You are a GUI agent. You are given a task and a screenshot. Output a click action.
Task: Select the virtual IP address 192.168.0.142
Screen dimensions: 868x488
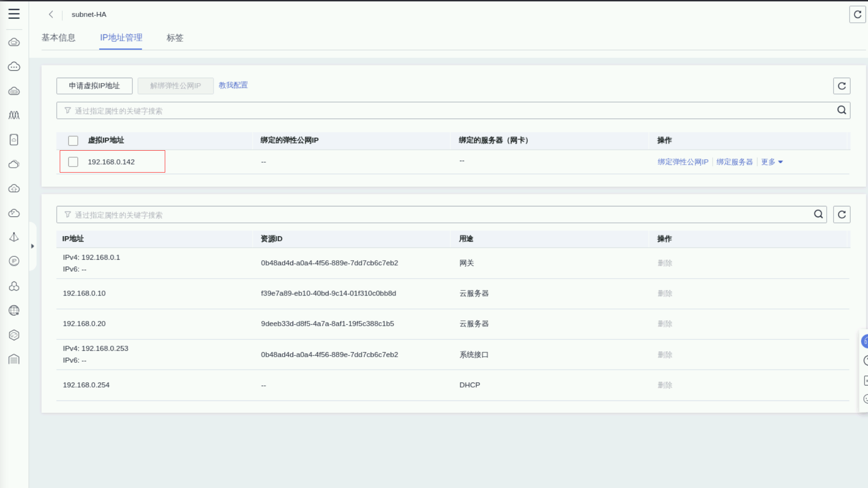pyautogui.click(x=111, y=162)
